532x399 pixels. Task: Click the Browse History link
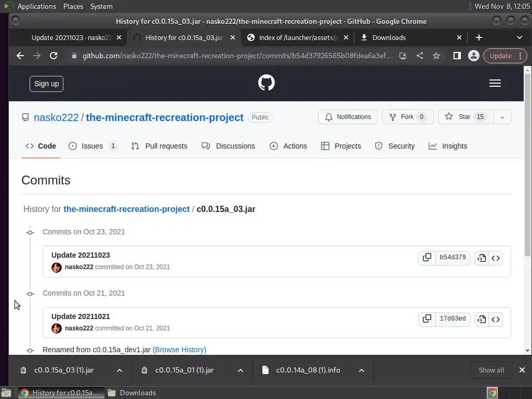(179, 350)
